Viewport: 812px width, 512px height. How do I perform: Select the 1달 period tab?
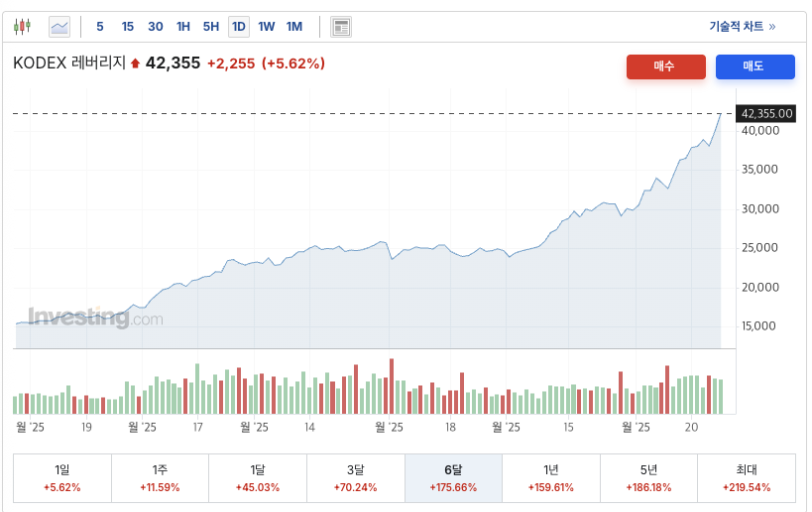point(258,478)
